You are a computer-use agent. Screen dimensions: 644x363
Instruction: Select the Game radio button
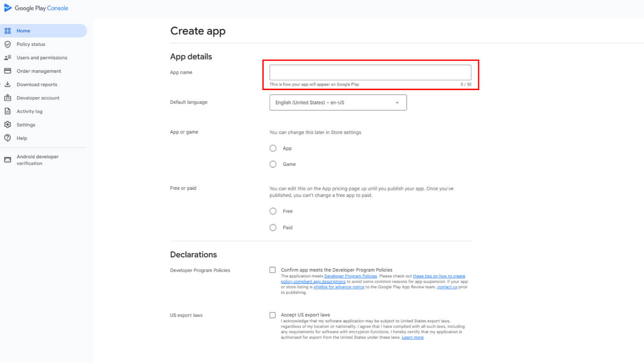273,164
